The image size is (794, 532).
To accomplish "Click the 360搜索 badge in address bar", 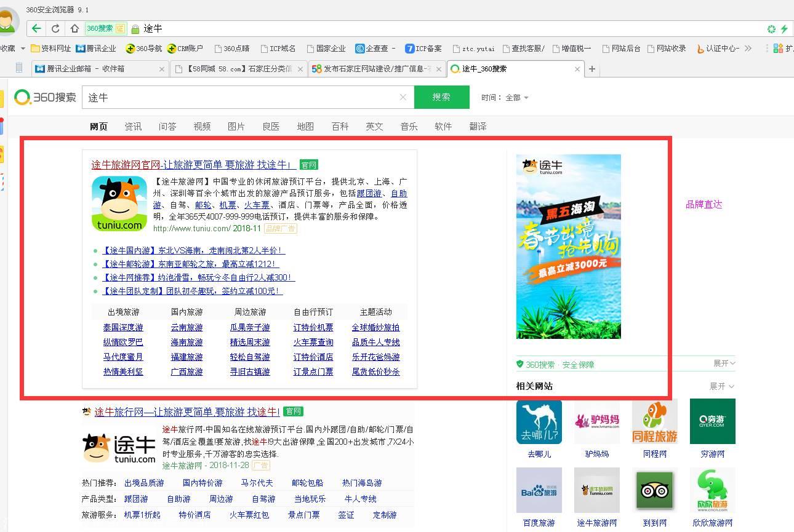I will 105,28.
